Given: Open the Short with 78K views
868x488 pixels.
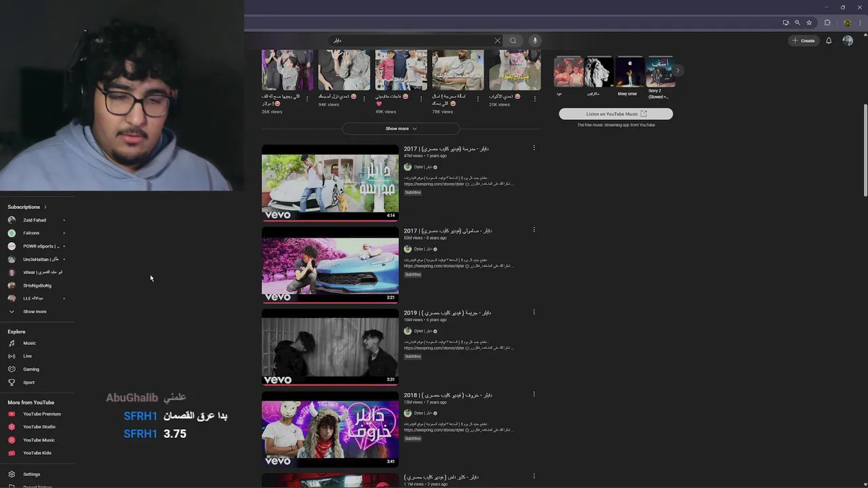Looking at the screenshot, I should pos(458,70).
